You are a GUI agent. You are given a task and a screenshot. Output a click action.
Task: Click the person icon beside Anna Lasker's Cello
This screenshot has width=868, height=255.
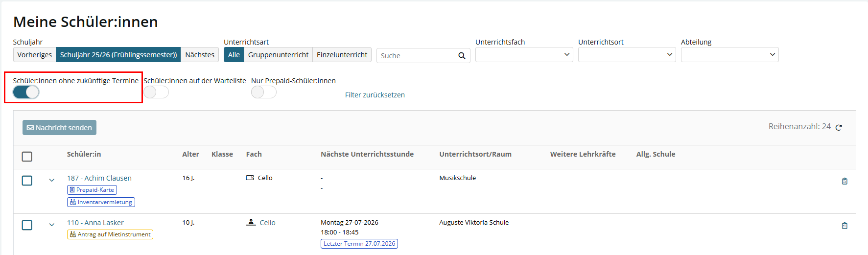[x=251, y=222]
